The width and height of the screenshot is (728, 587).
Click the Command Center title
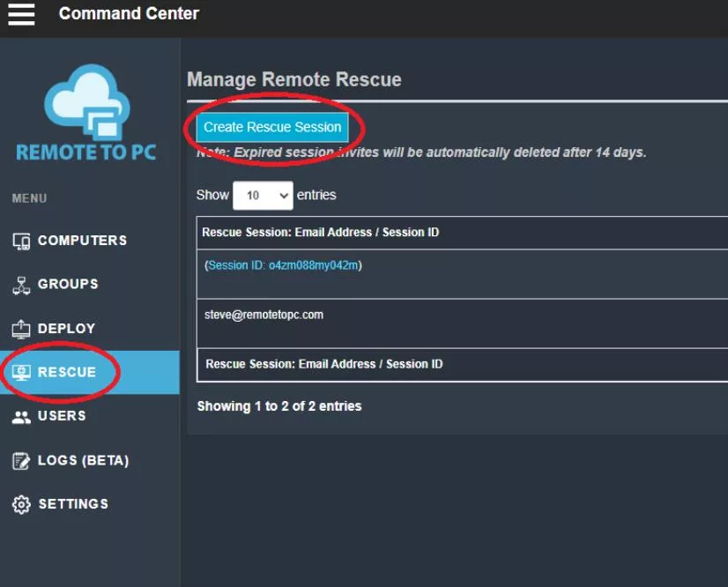[129, 13]
